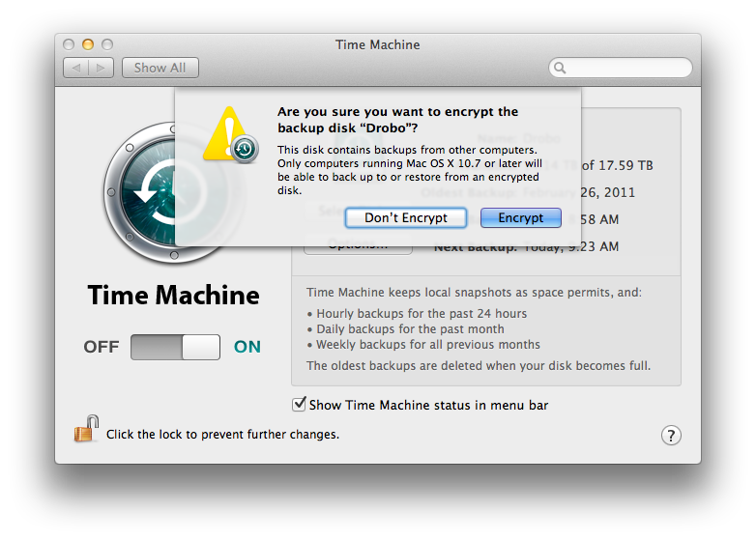
Task: Click the yellow warning icon in dialog
Action: 230,135
